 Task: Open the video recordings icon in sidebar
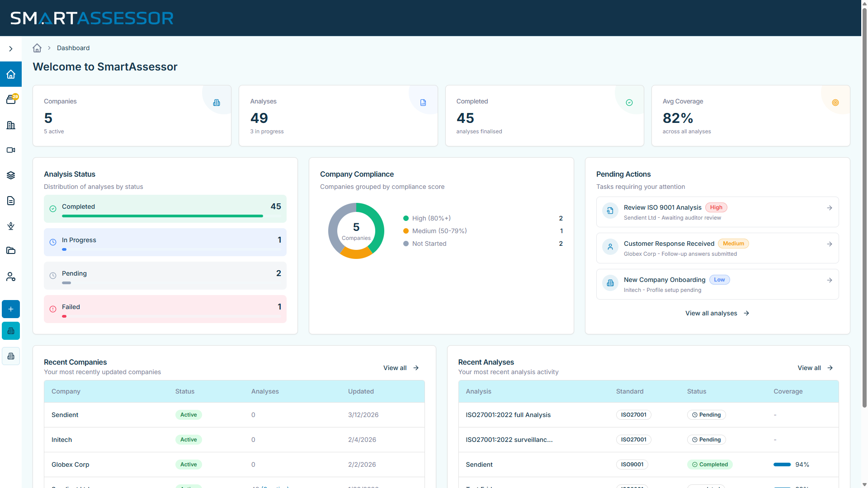click(x=10, y=150)
